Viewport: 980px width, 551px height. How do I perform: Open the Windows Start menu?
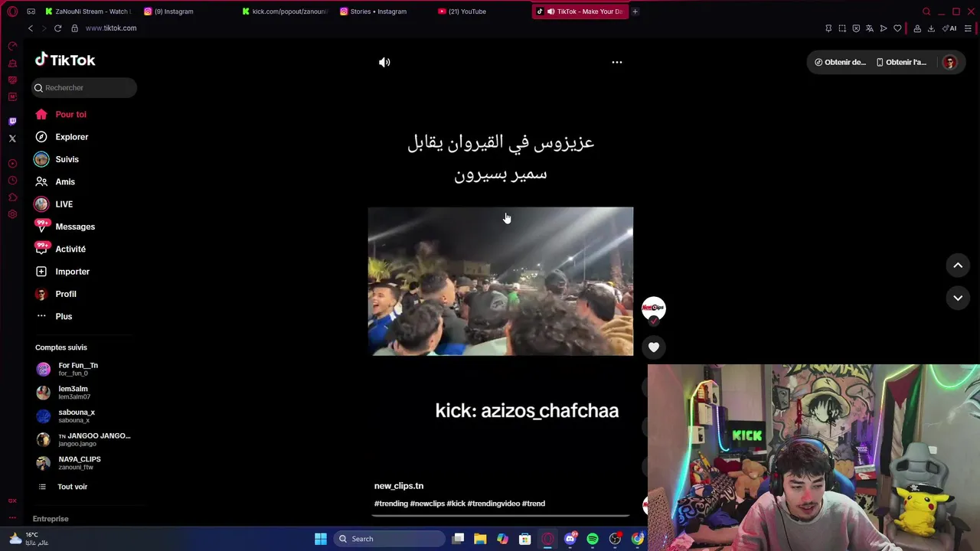(x=321, y=539)
